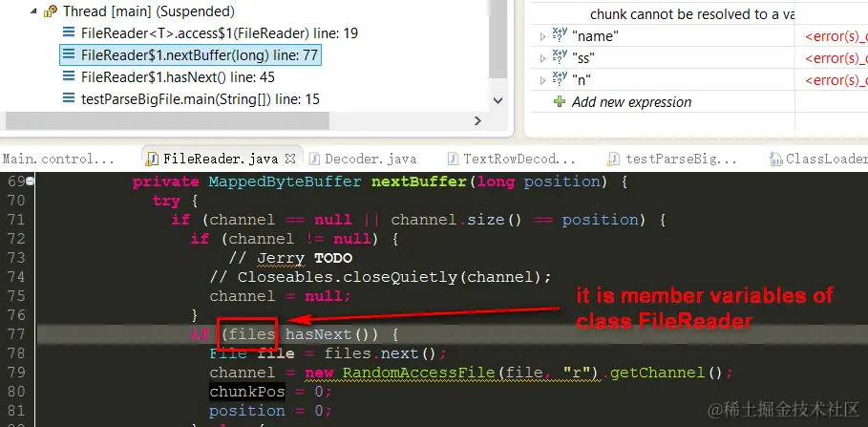Select the FileReader<T>.access$1 line 19 stack frame

[220, 33]
